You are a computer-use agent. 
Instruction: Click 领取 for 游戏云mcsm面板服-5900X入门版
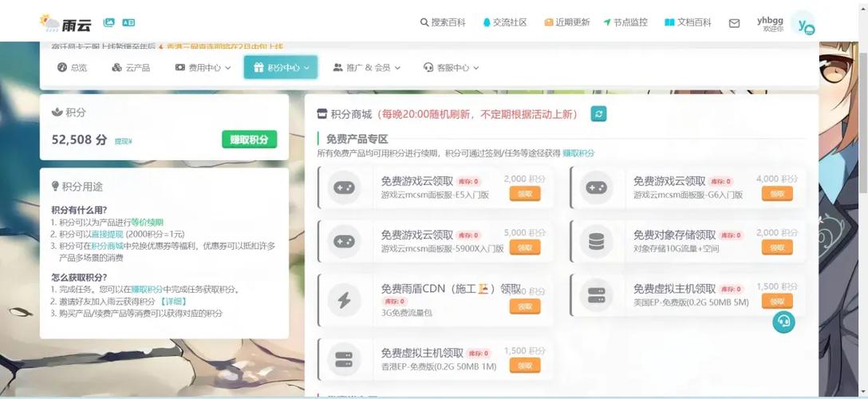coord(525,248)
